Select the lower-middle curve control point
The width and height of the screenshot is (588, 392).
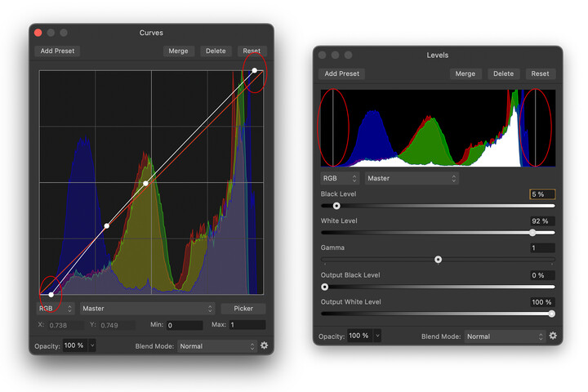pos(107,226)
